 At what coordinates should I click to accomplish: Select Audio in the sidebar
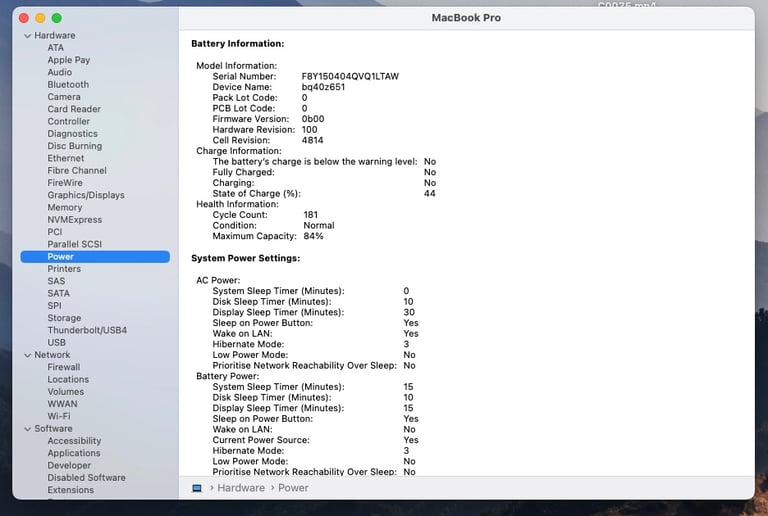click(x=60, y=72)
